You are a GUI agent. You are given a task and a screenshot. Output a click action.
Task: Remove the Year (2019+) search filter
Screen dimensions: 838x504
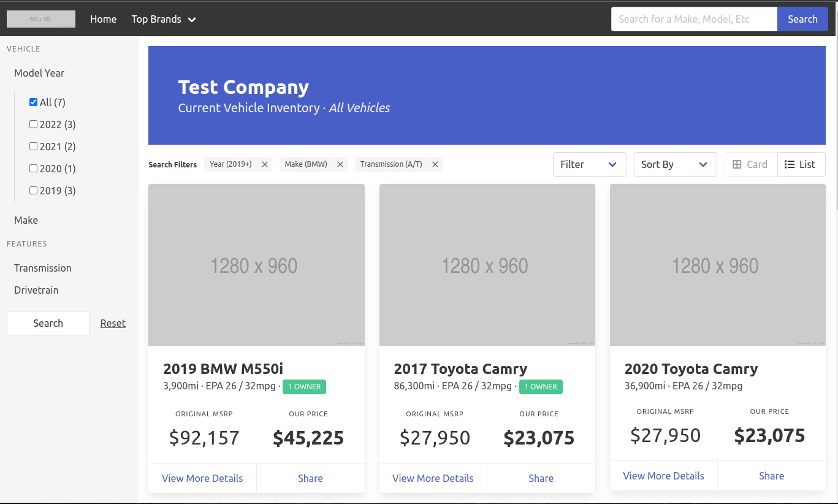pyautogui.click(x=265, y=164)
